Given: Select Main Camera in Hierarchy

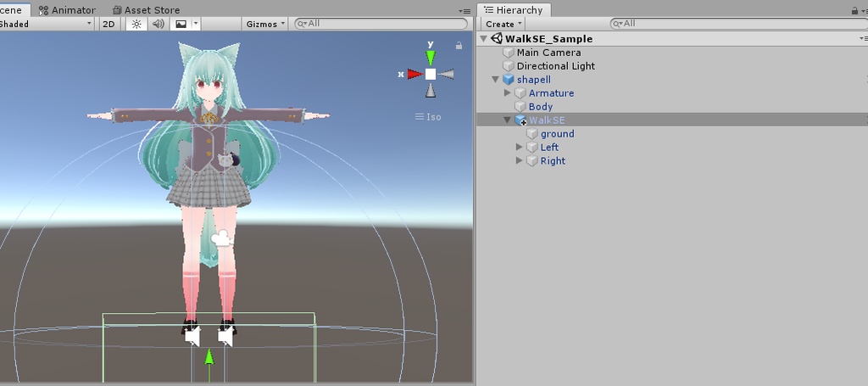Looking at the screenshot, I should (x=548, y=53).
